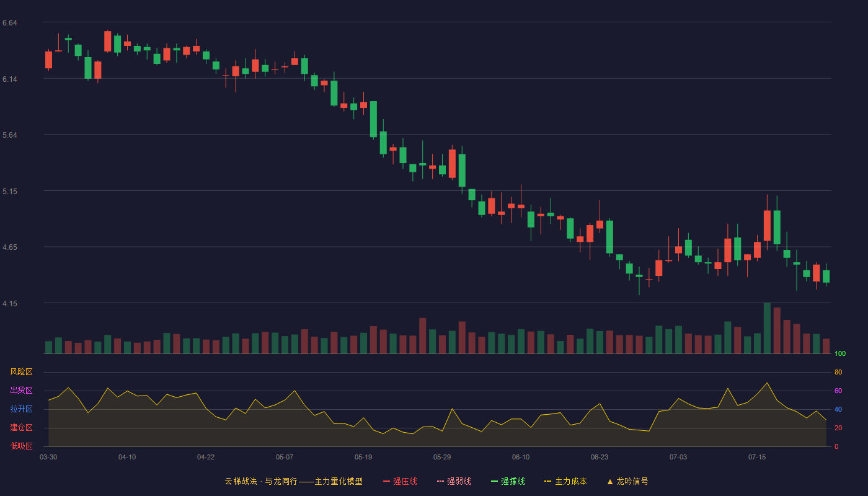The width and height of the screenshot is (868, 496).
Task: Click the 06-23 date label
Action: pyautogui.click(x=600, y=457)
